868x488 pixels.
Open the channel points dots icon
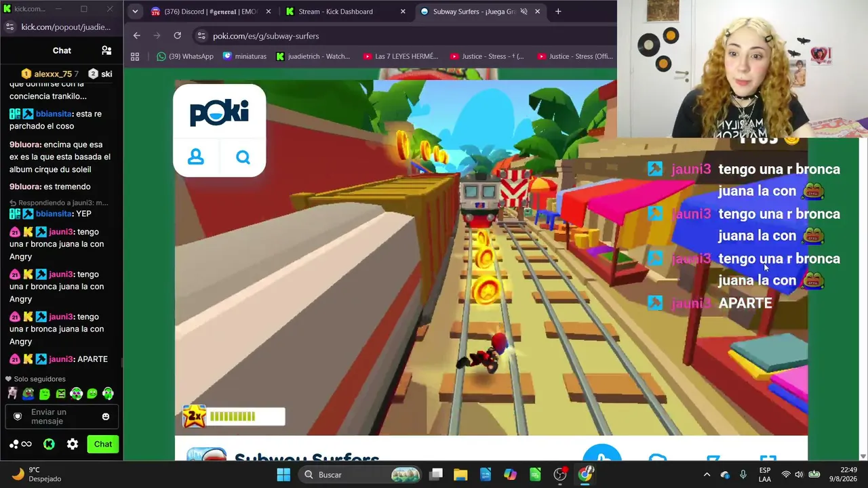(20, 444)
